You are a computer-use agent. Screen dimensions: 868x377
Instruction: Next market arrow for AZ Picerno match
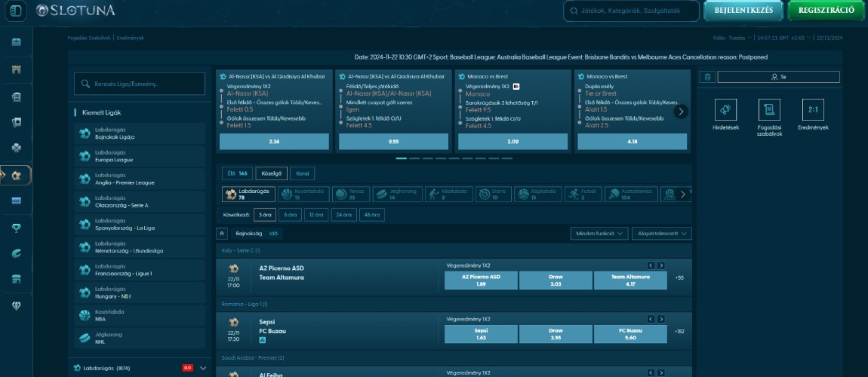click(661, 266)
